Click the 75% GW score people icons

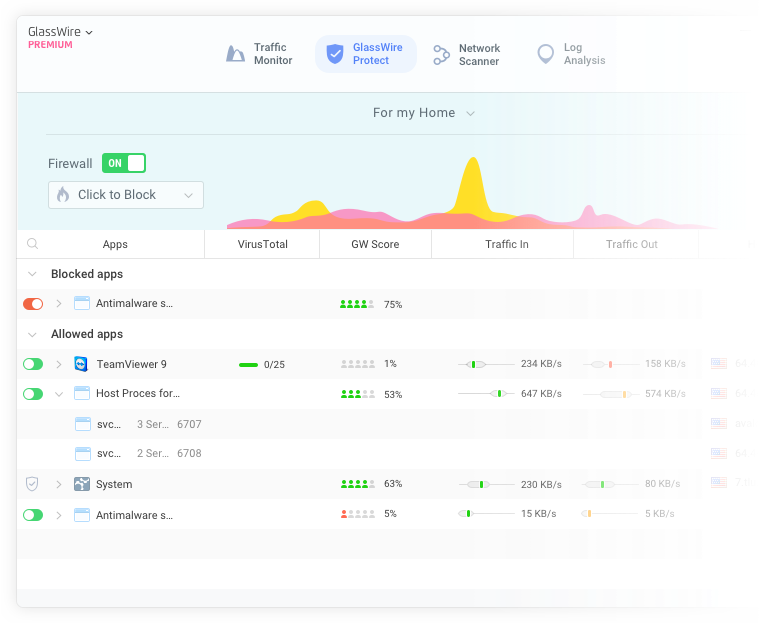click(x=357, y=304)
